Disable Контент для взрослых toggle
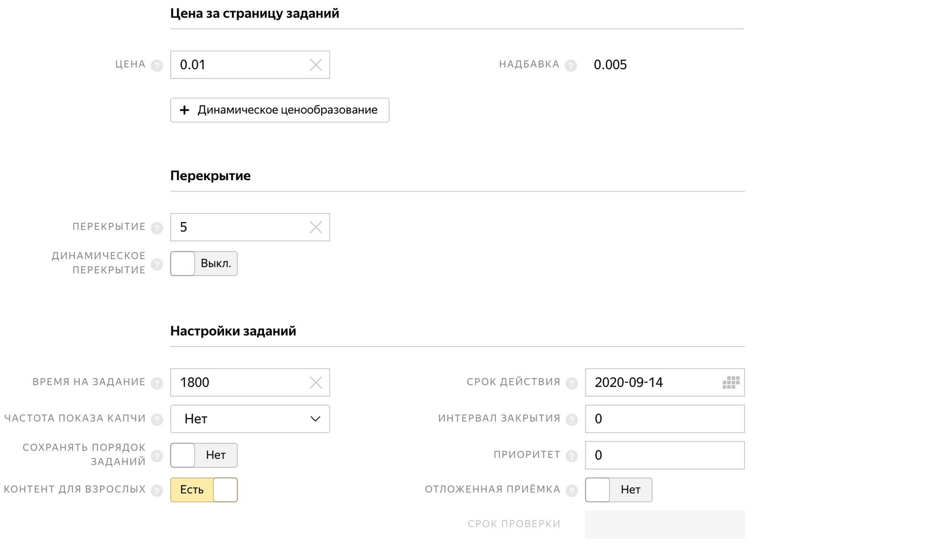Viewport: 946px width, 560px height. pos(204,490)
